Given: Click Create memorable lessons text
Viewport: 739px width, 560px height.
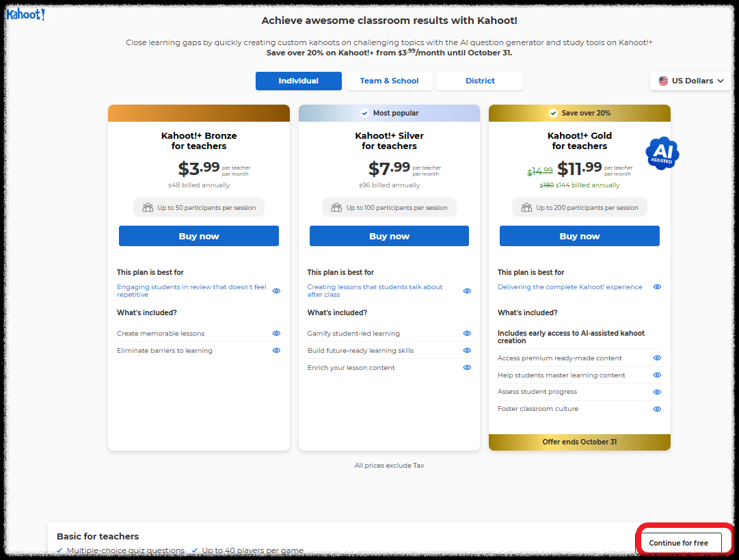Looking at the screenshot, I should point(161,333).
